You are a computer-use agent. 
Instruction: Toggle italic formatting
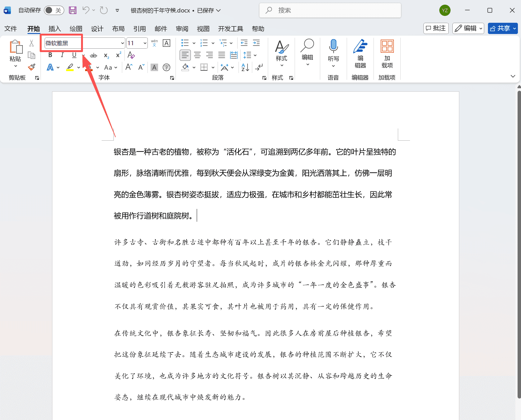click(x=62, y=55)
